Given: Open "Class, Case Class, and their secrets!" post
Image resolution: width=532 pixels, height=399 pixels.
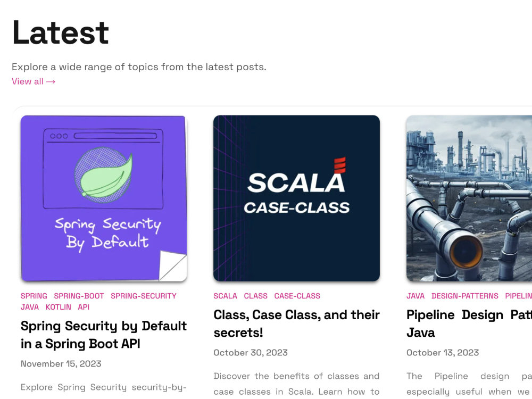Looking at the screenshot, I should click(x=296, y=323).
